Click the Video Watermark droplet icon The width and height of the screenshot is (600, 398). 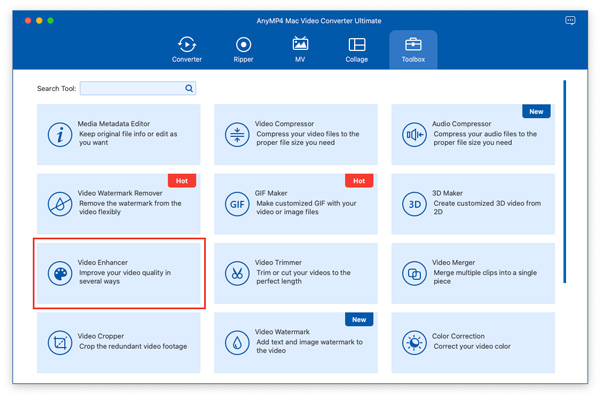[x=237, y=343]
